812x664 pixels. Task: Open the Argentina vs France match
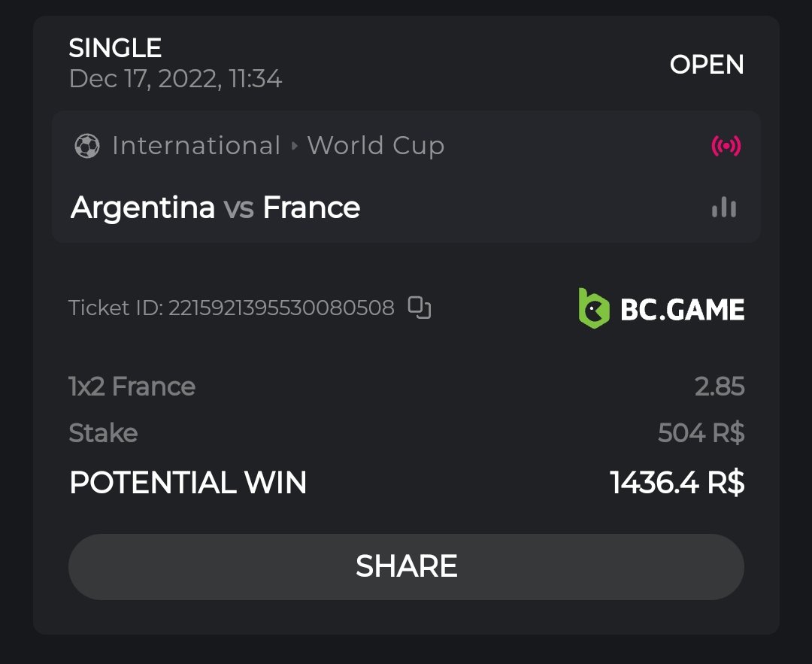pyautogui.click(x=215, y=208)
